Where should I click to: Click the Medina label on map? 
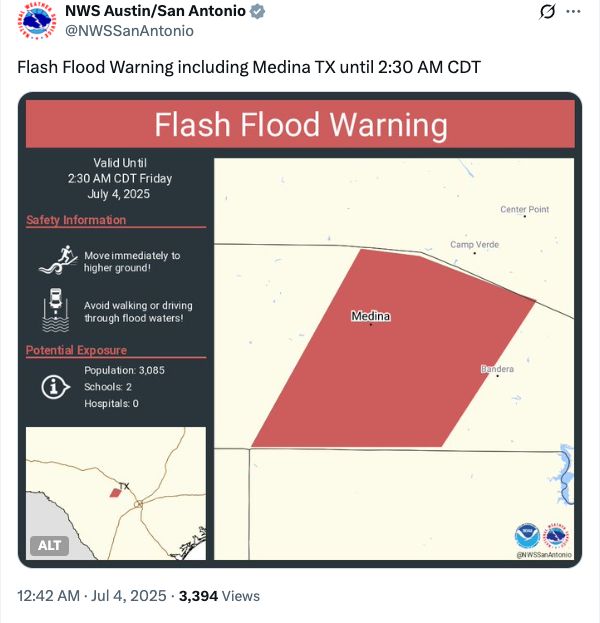371,316
